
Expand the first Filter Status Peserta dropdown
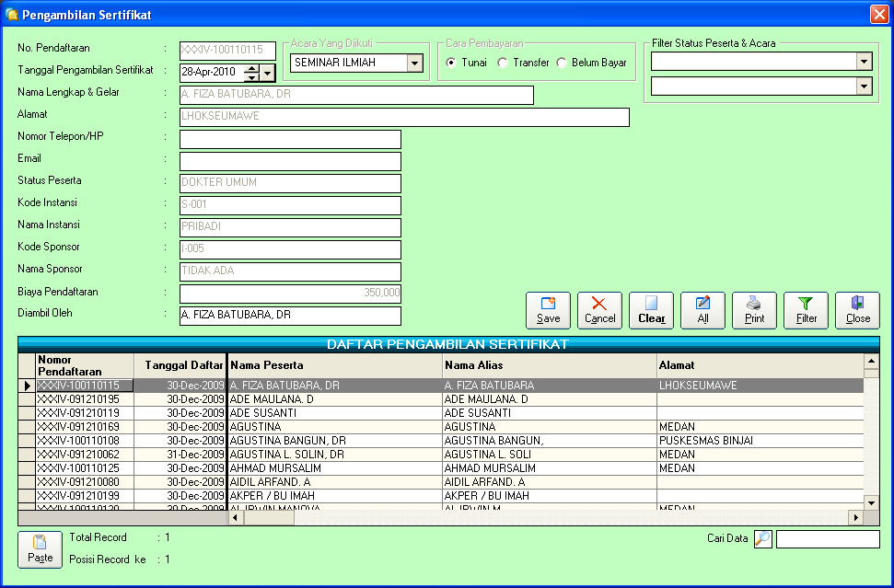point(864,62)
